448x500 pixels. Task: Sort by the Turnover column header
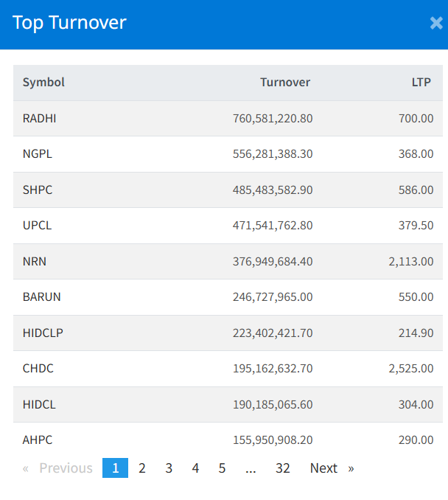(285, 83)
